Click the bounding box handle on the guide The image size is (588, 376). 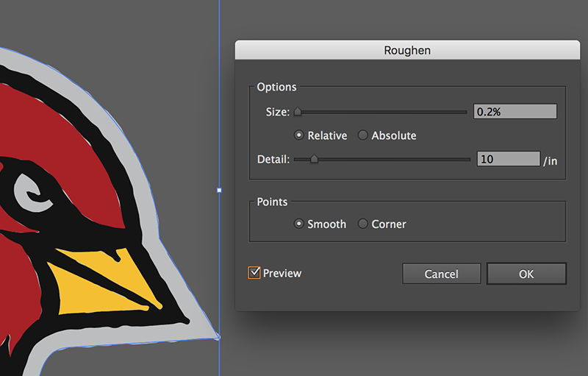click(219, 191)
